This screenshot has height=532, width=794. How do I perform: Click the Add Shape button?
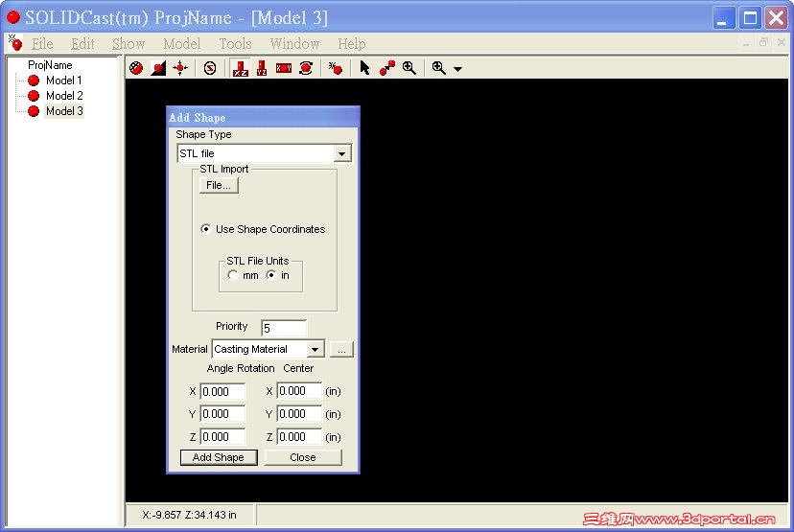[x=219, y=457]
